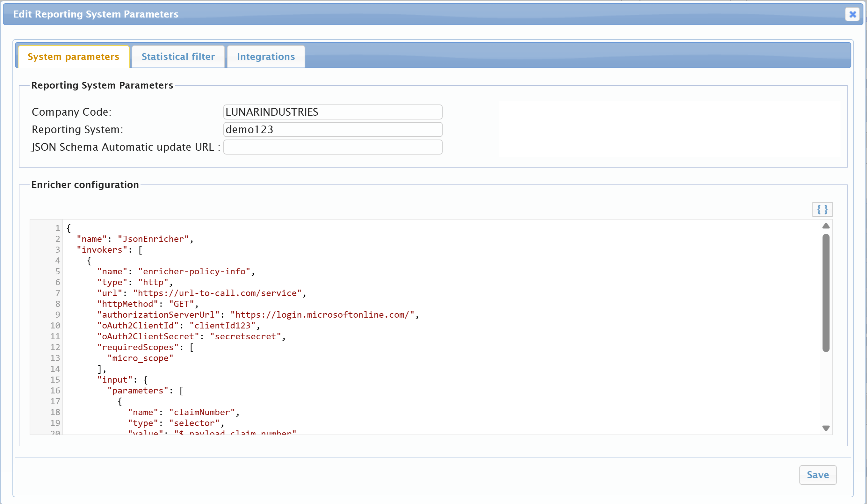This screenshot has height=504, width=867.
Task: Click the url-to-call.com service URL text
Action: [217, 293]
